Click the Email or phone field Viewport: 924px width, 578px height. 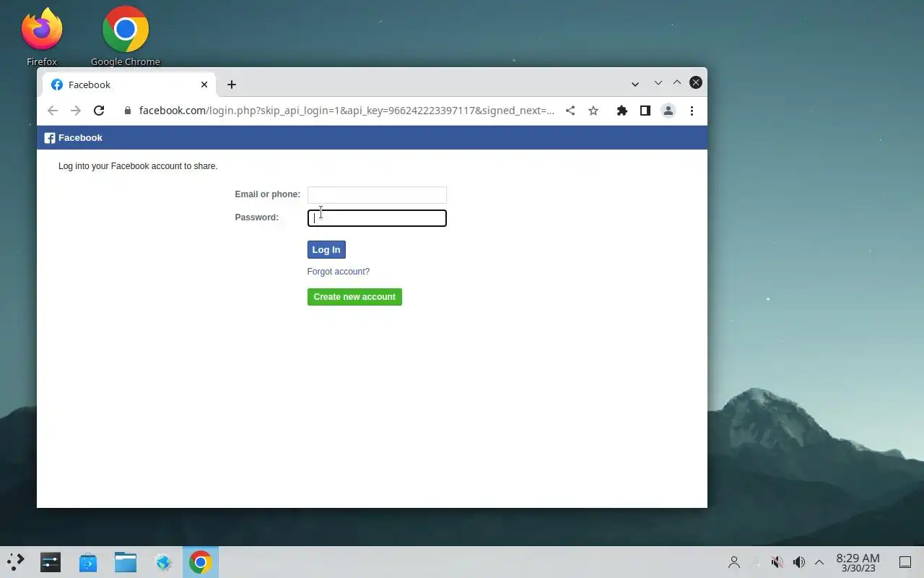(377, 194)
